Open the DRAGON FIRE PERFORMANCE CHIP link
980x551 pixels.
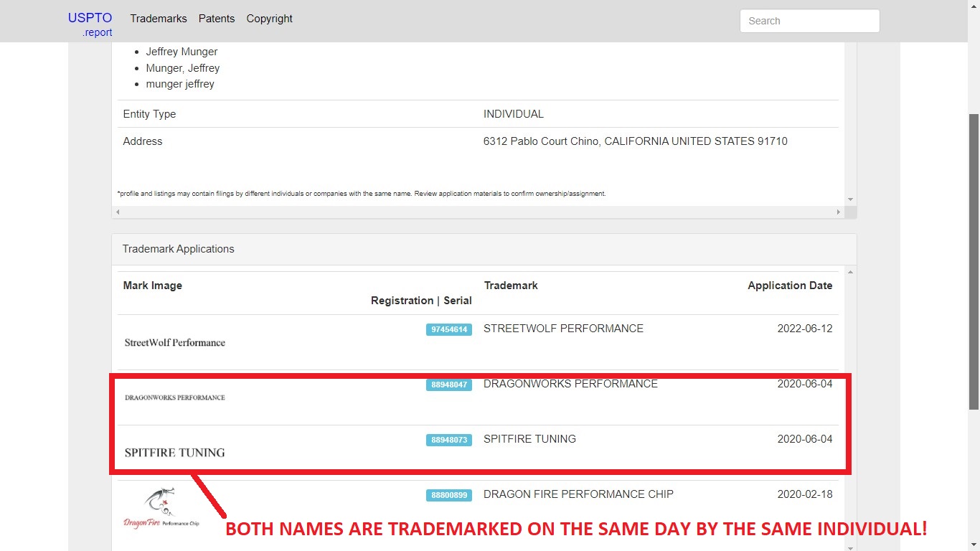tap(578, 494)
